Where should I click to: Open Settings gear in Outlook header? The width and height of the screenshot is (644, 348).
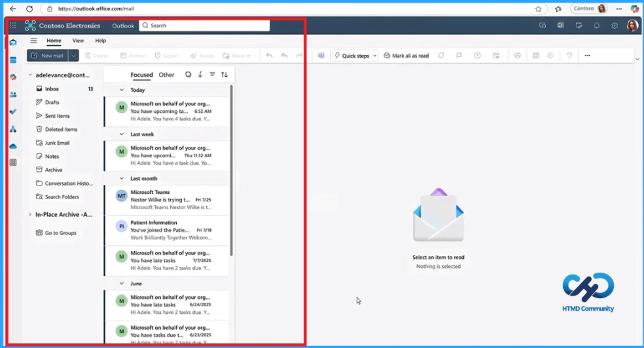tap(615, 26)
